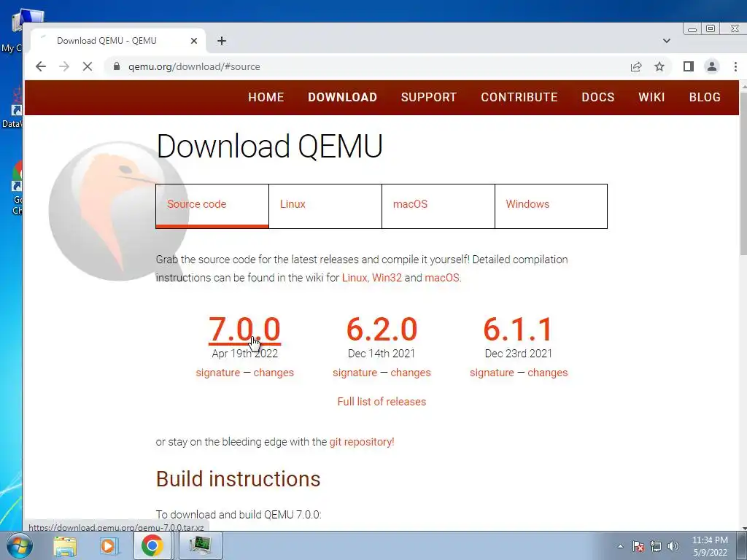The height and width of the screenshot is (560, 747).
Task: Open DOWNLOAD in the site navigation
Action: tap(343, 97)
